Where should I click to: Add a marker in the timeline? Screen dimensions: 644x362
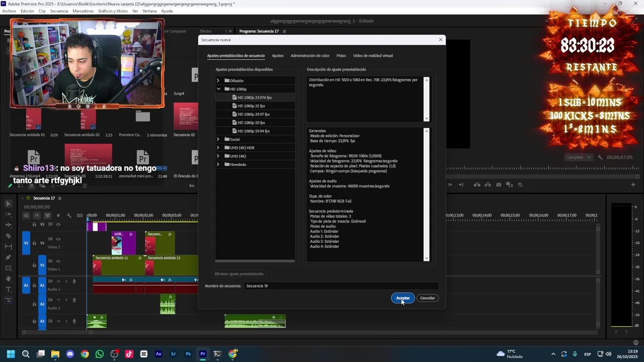coord(58,216)
